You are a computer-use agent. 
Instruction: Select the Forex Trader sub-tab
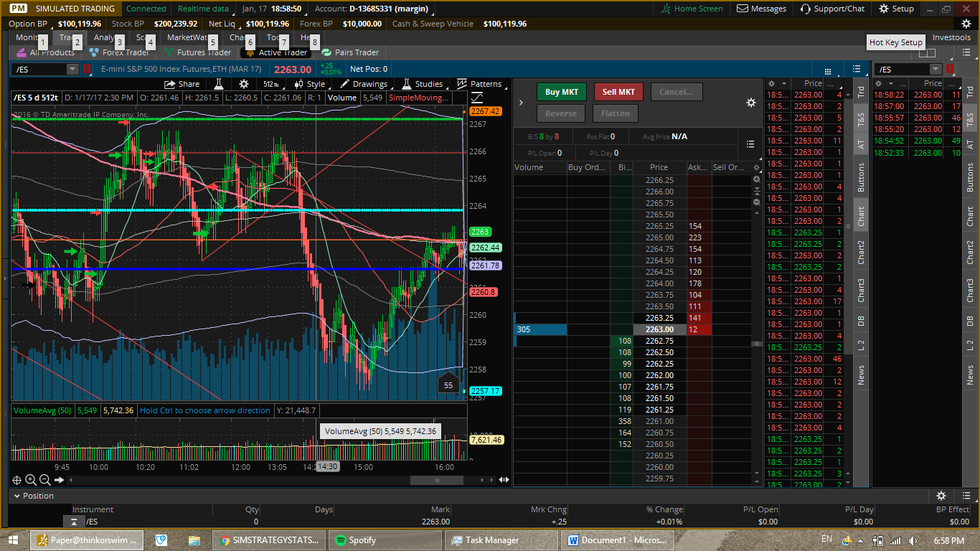coord(118,52)
